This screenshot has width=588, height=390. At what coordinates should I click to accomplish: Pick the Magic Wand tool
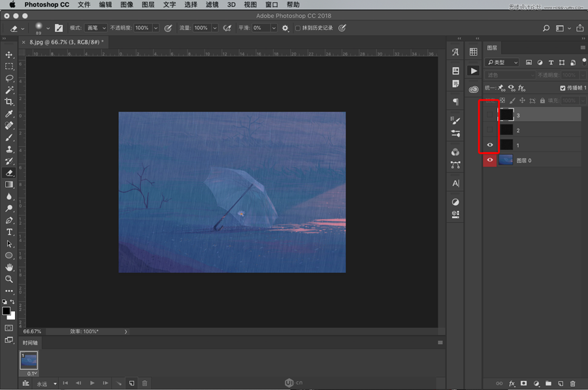click(9, 90)
